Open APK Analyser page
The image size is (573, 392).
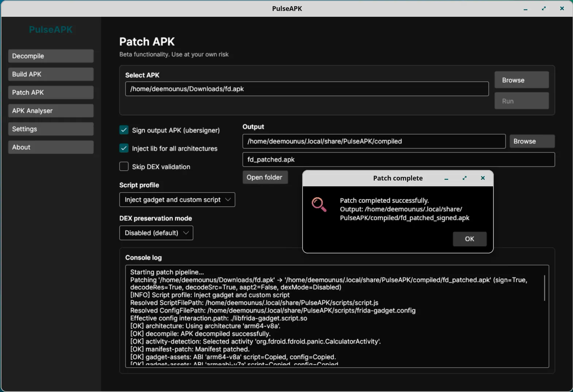pyautogui.click(x=51, y=111)
